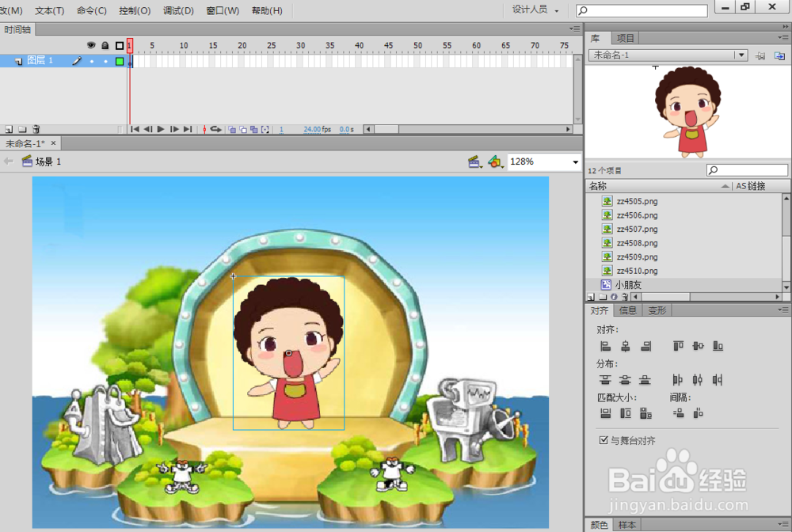Screen dimensions: 792x532
Task: Switch to 变形 tab
Action: (657, 310)
